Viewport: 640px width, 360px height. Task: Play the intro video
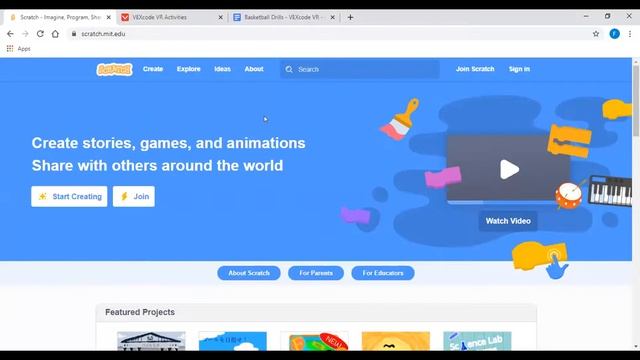[x=509, y=169]
